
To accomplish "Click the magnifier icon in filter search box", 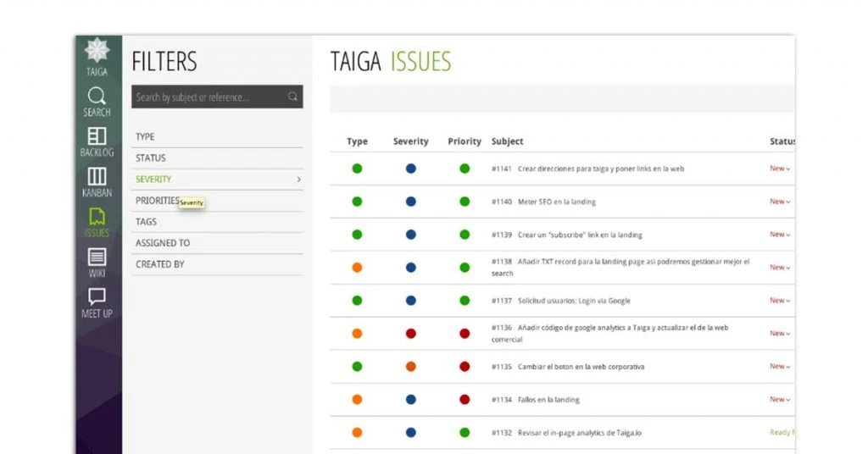I will (x=292, y=97).
